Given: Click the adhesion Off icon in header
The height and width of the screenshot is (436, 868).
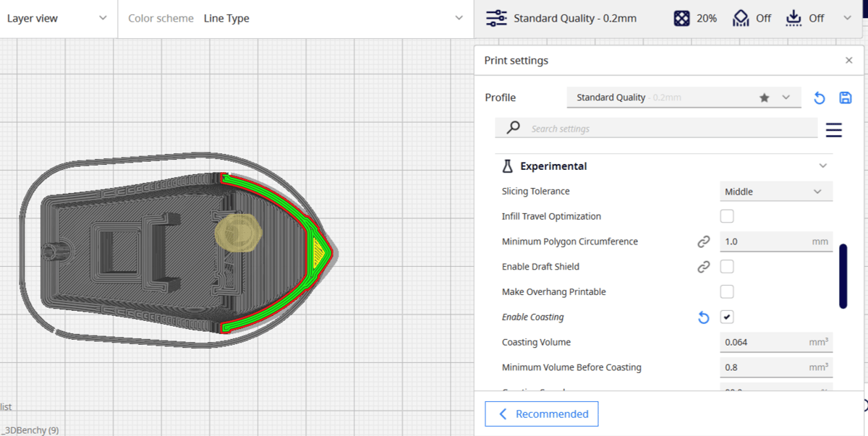Looking at the screenshot, I should [x=794, y=19].
